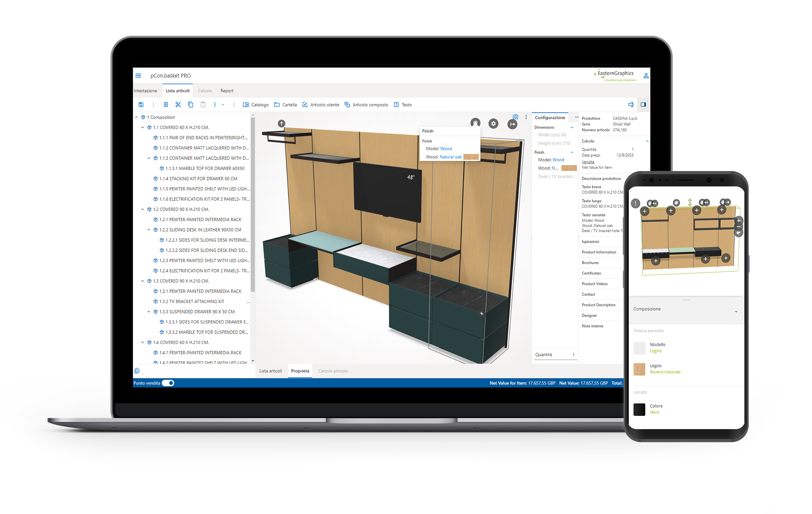This screenshot has height=514, width=812.
Task: Click Wood swatch in Configurazione panel
Action: click(x=569, y=168)
